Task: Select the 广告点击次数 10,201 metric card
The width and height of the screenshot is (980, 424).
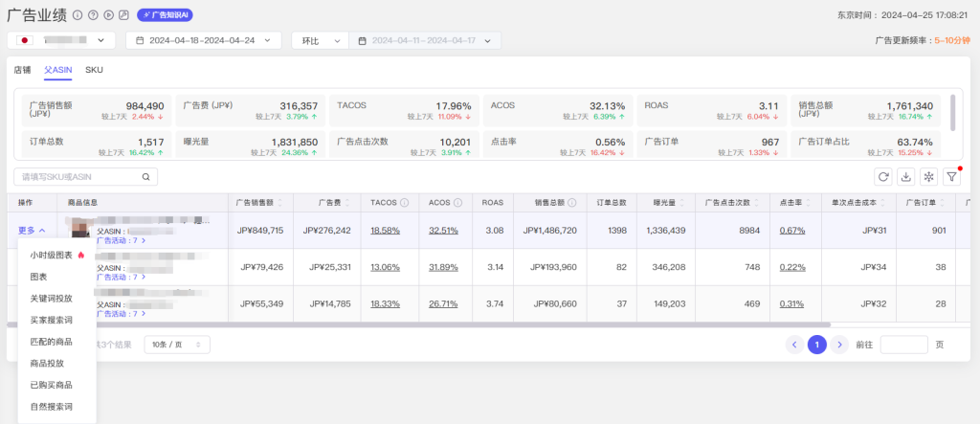Action: point(405,145)
